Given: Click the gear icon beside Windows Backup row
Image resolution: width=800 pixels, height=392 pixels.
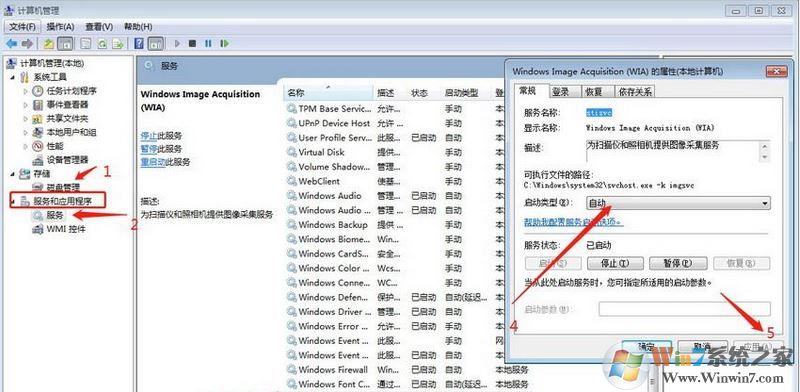Looking at the screenshot, I should [291, 225].
